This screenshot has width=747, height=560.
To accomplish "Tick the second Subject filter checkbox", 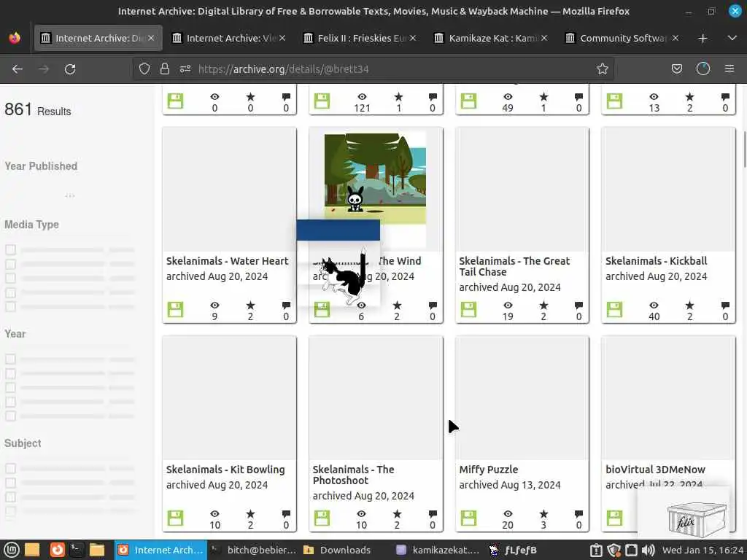I will [x=10, y=483].
